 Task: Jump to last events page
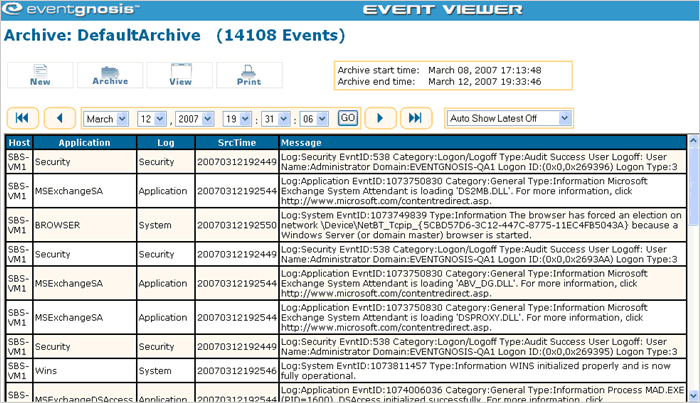[x=416, y=118]
